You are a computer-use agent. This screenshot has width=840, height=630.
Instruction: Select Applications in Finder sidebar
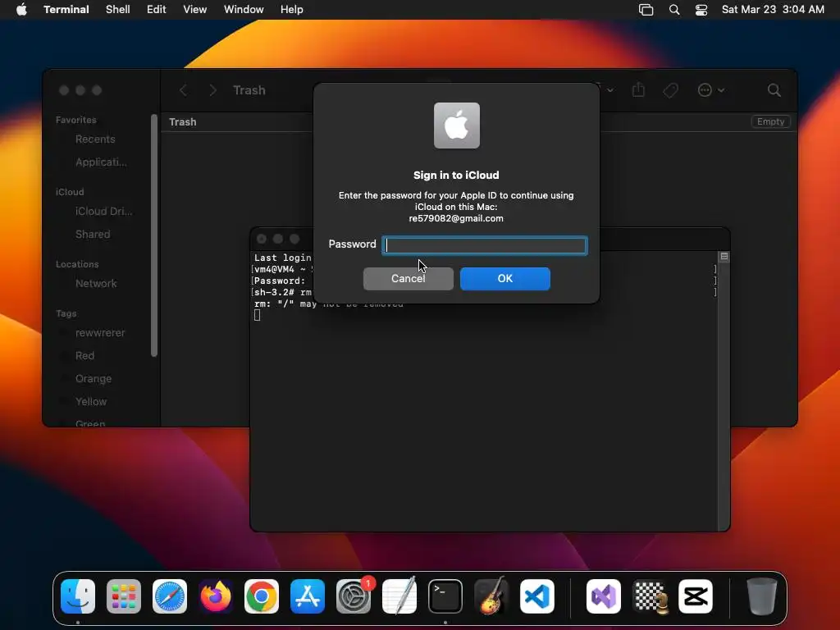(101, 162)
